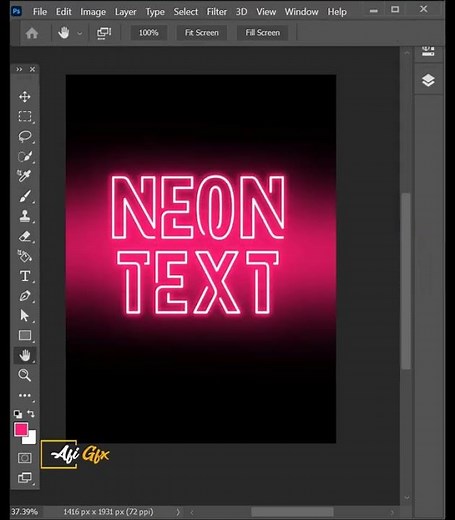This screenshot has height=520, width=455.
Task: Open the Edit menu
Action: pyautogui.click(x=63, y=12)
